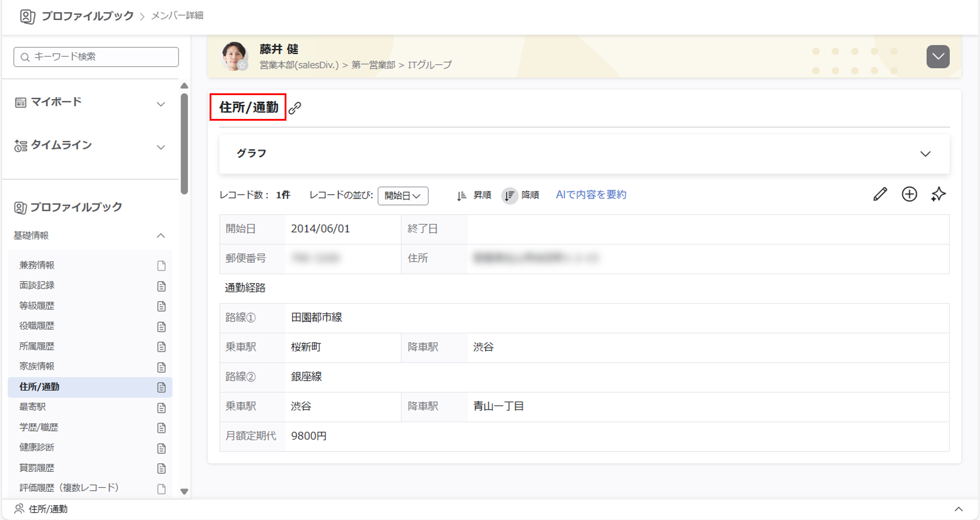
Task: Expand the マイボード sidebar section
Action: tap(161, 104)
